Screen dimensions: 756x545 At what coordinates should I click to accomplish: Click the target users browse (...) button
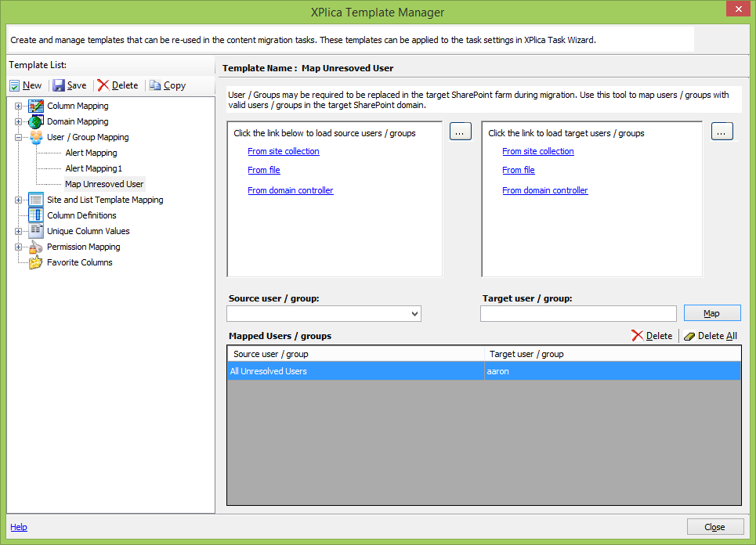tap(722, 132)
